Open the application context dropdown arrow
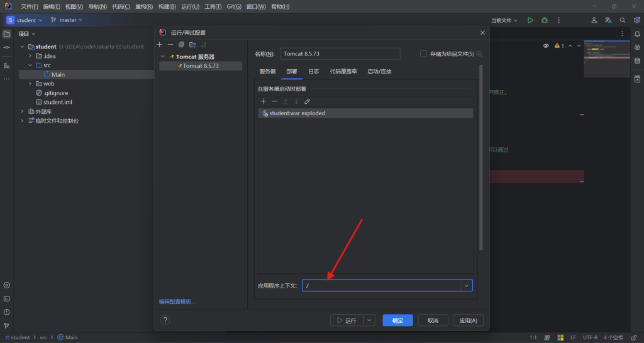Image resolution: width=644 pixels, height=343 pixels. [x=467, y=286]
